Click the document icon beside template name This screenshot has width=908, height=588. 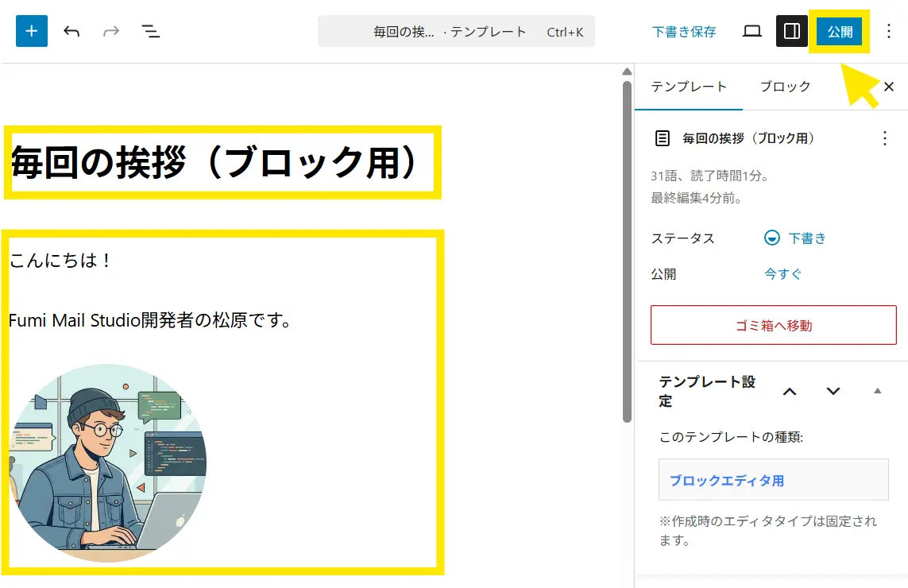[662, 138]
